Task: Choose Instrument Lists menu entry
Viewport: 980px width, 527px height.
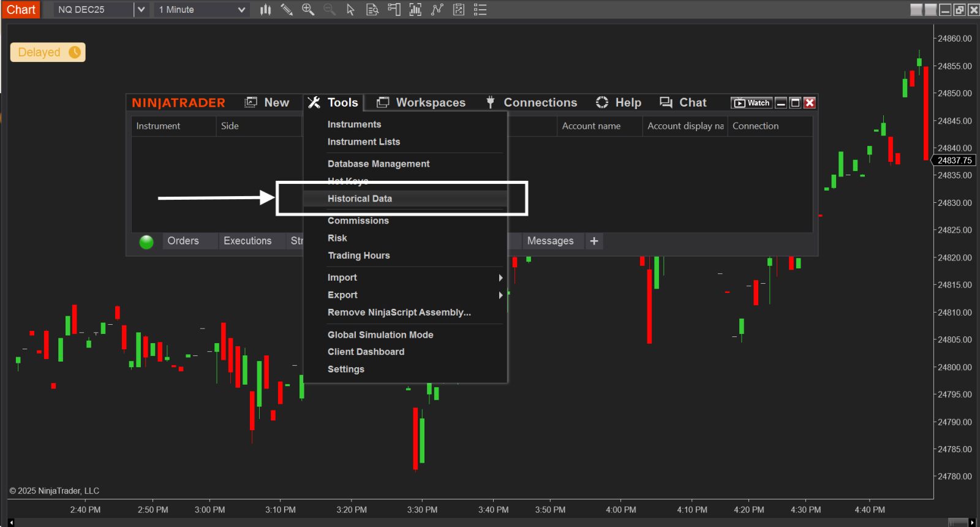Action: (364, 142)
